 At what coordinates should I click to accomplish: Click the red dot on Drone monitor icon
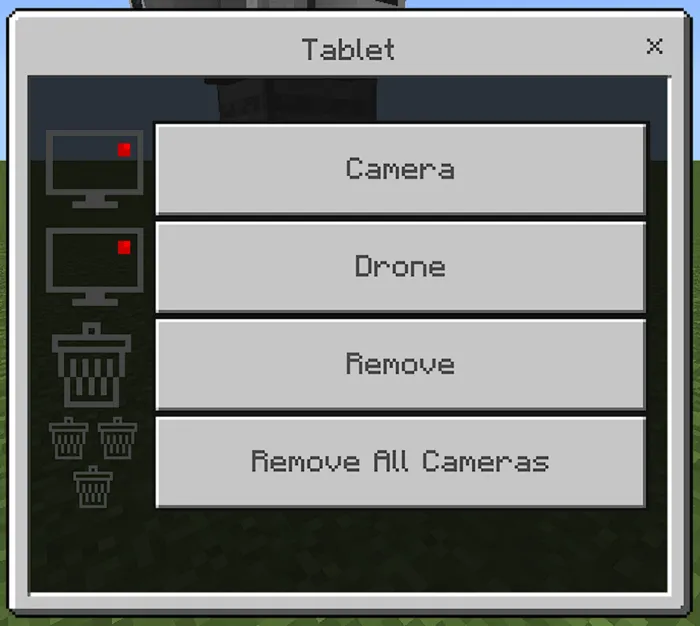124,247
